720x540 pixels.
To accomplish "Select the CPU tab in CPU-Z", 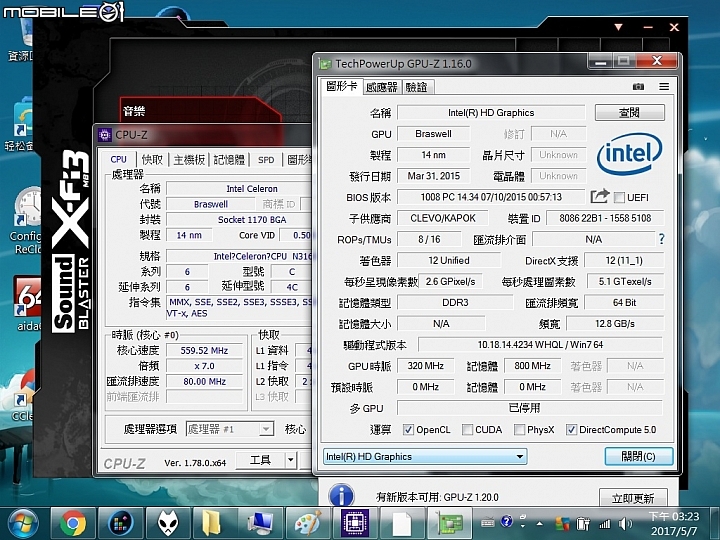I will pos(118,159).
